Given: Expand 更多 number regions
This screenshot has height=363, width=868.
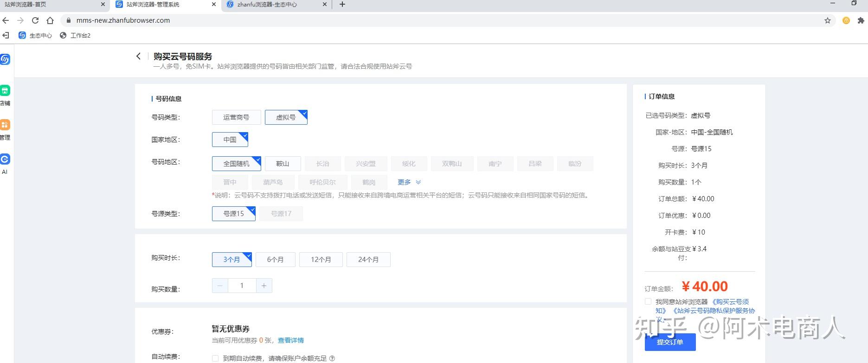Looking at the screenshot, I should click(x=409, y=182).
